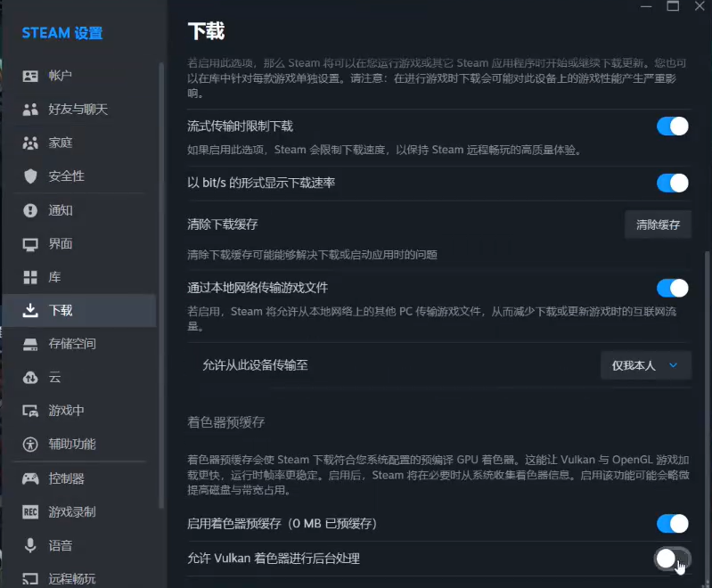The height and width of the screenshot is (588, 712).
Task: Click the 存储空间 storage drive icon
Action: coord(30,344)
